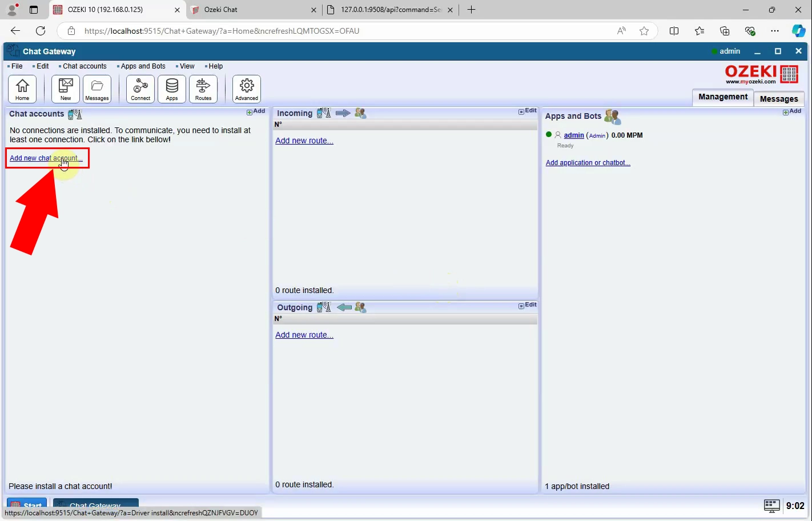Click the New message toolbar icon
Image resolution: width=812 pixels, height=521 pixels.
pos(66,89)
